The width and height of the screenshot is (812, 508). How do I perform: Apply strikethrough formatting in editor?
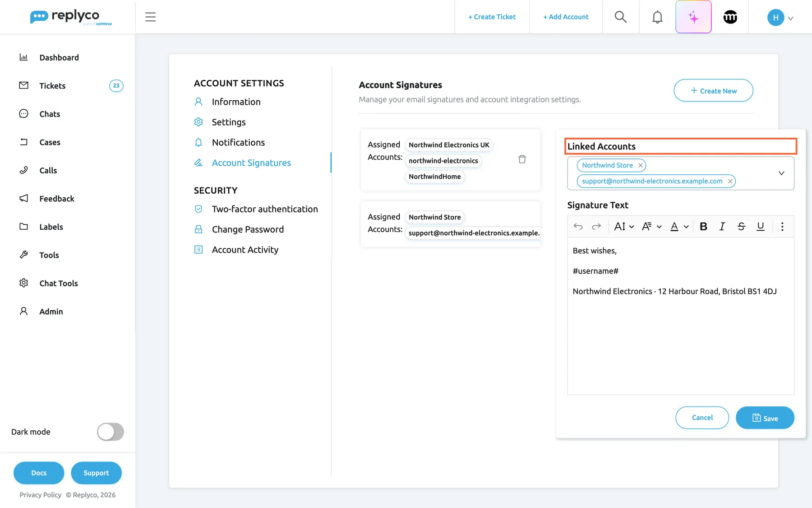tap(741, 226)
